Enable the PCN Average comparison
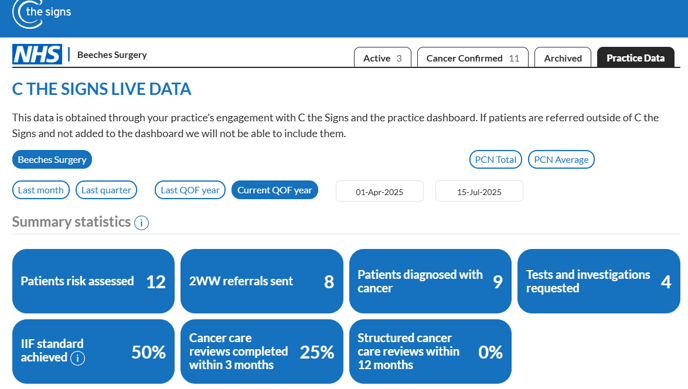Viewport: 688px width, 389px height. (x=561, y=160)
